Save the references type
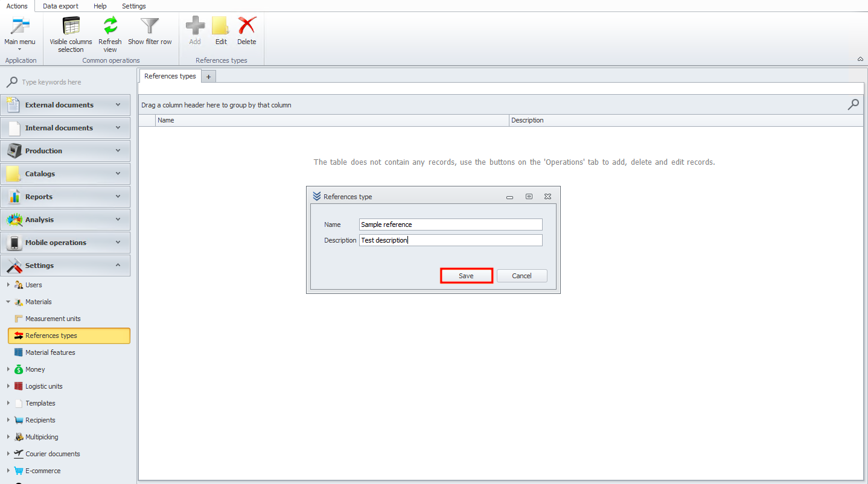 [x=466, y=276]
